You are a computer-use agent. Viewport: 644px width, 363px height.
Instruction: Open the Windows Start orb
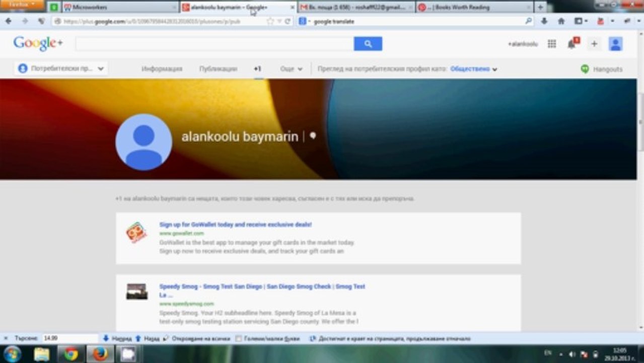[x=12, y=354]
